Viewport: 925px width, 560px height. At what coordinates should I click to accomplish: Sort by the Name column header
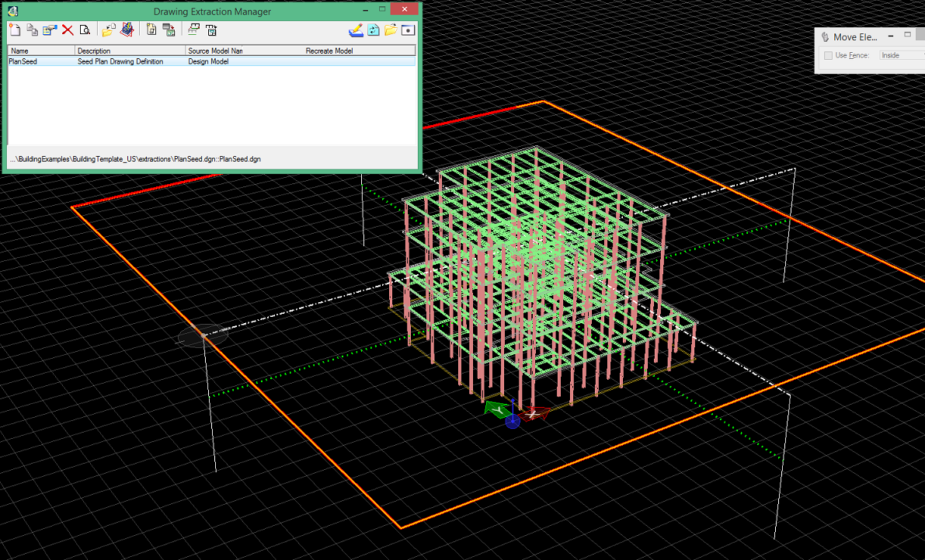tap(40, 50)
